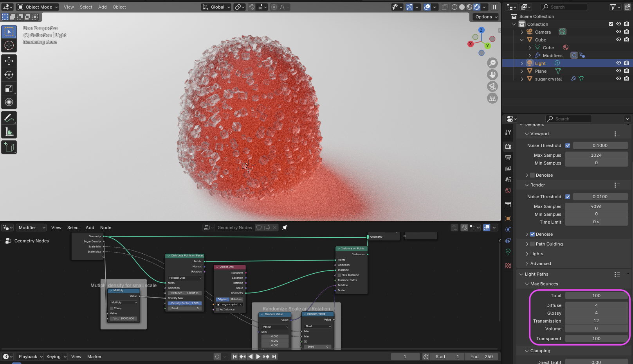The height and width of the screenshot is (364, 633).
Task: Activate the 3D Cursor tool
Action: [x=9, y=45]
